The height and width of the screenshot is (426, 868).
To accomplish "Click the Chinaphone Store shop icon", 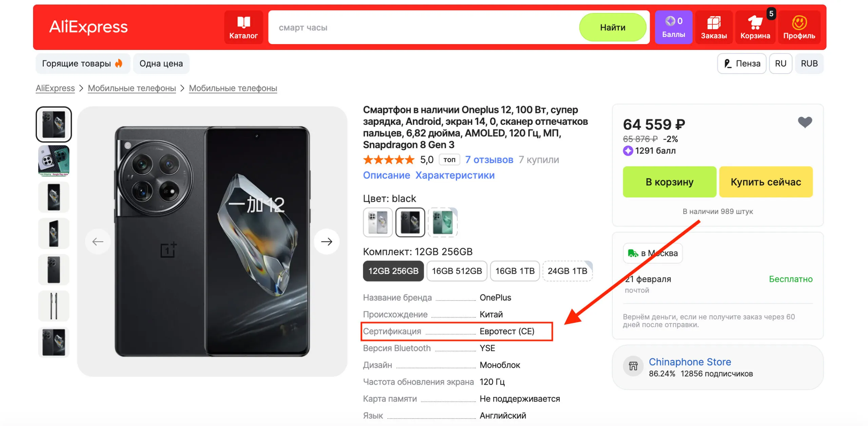I will (633, 366).
